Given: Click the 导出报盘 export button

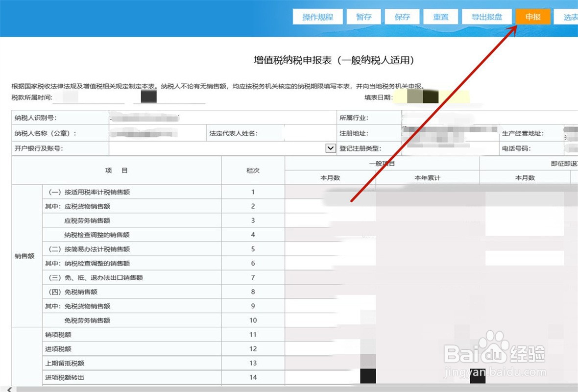Looking at the screenshot, I should [x=486, y=16].
